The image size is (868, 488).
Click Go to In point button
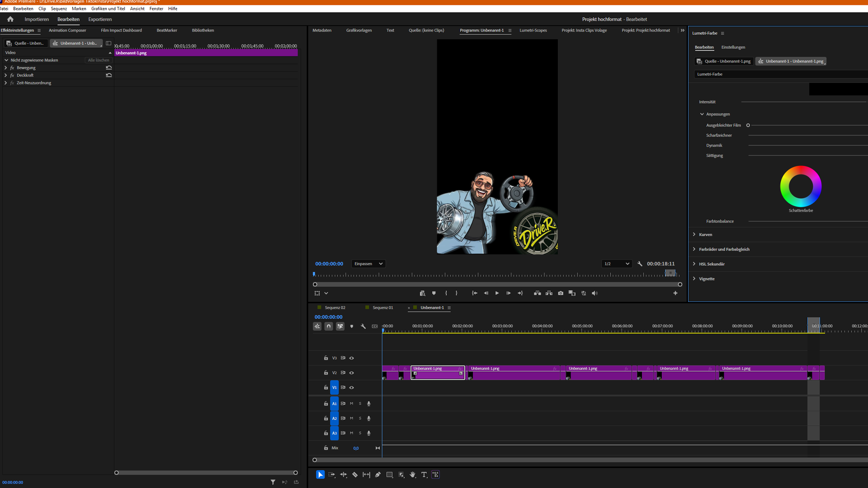475,293
